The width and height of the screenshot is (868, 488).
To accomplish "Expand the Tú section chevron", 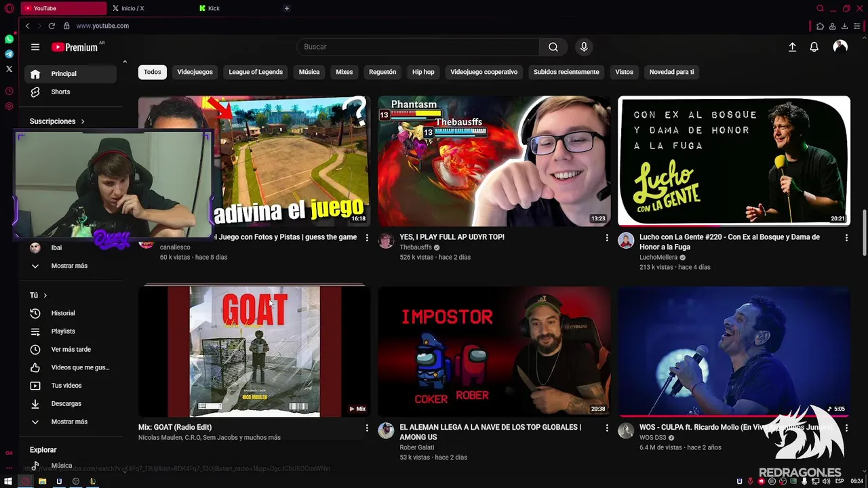I will [x=45, y=296].
